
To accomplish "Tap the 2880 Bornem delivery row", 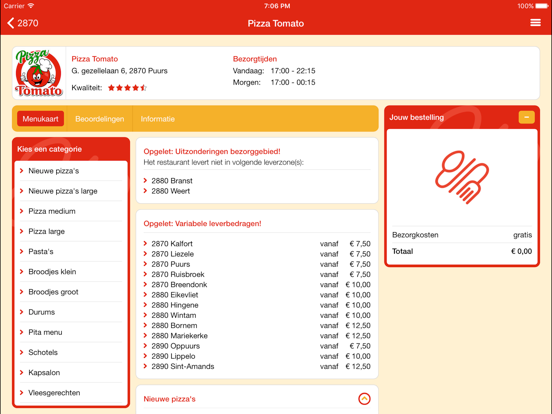I will click(x=257, y=325).
